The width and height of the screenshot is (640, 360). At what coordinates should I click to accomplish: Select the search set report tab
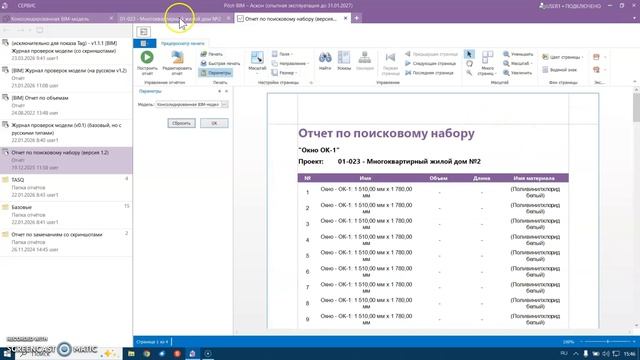tap(291, 19)
